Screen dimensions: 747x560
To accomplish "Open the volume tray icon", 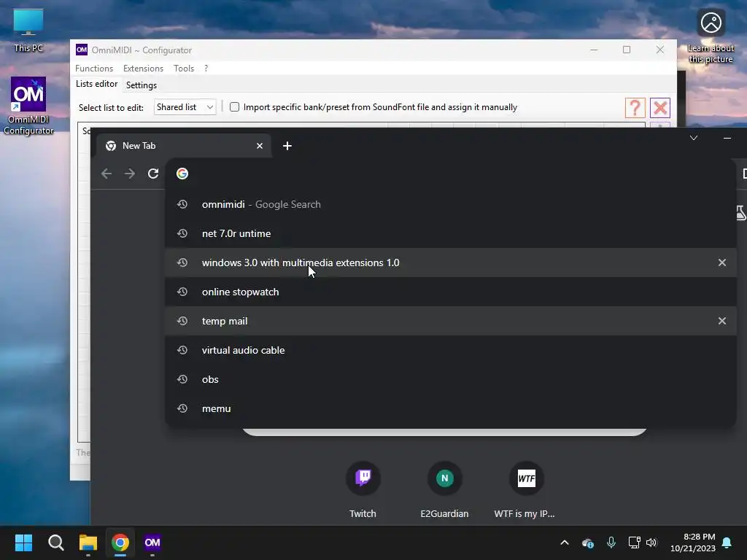I will 651,542.
